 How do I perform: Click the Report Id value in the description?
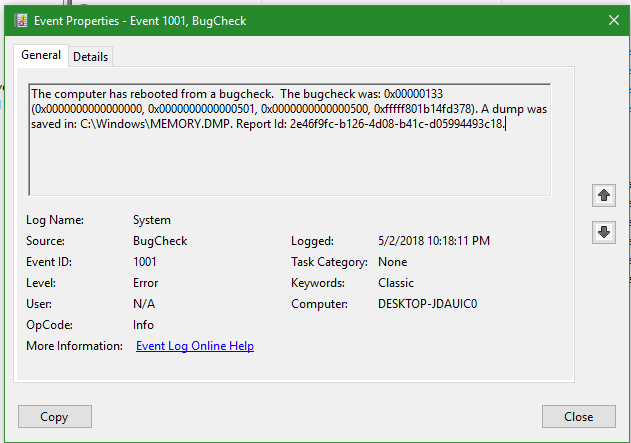(397, 124)
